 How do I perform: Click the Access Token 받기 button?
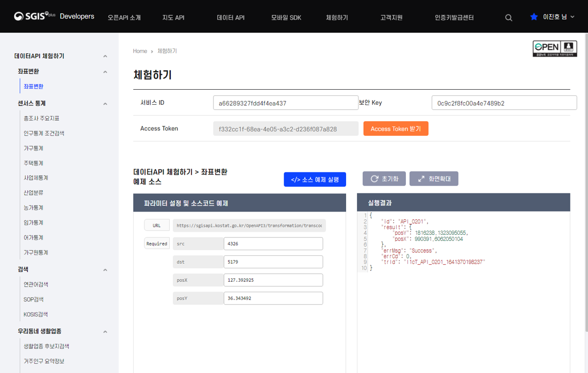coord(396,128)
